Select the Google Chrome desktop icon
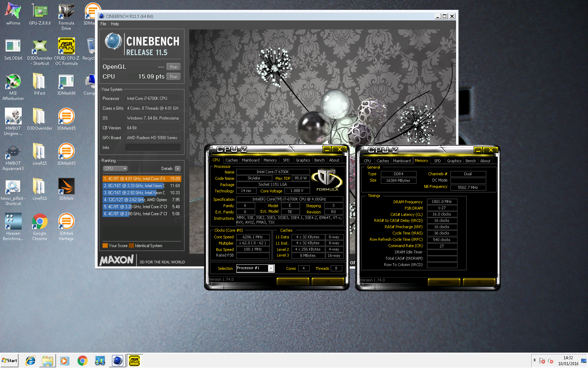 (x=40, y=227)
